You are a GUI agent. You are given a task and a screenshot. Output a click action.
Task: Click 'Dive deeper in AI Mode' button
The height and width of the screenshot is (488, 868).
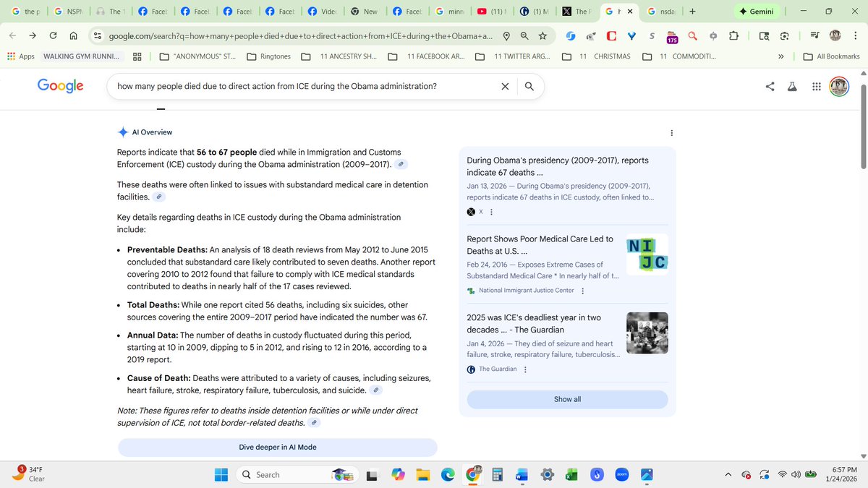coord(278,448)
